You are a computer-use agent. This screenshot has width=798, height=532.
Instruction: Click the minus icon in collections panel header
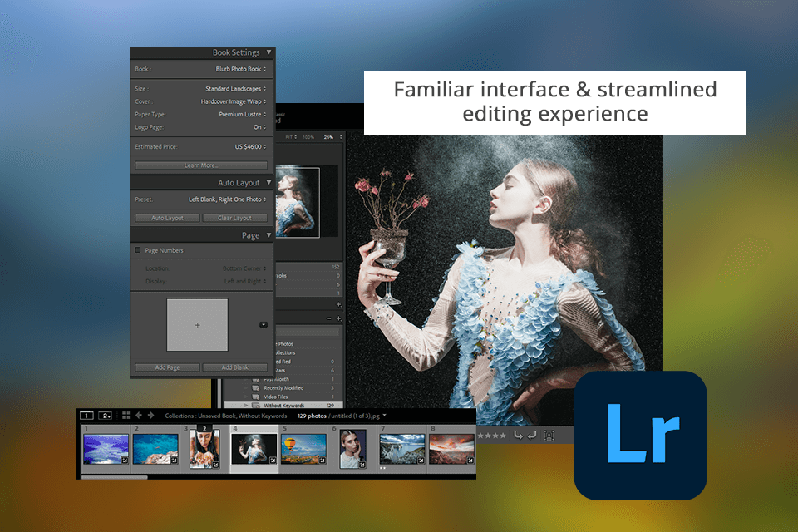(x=329, y=318)
